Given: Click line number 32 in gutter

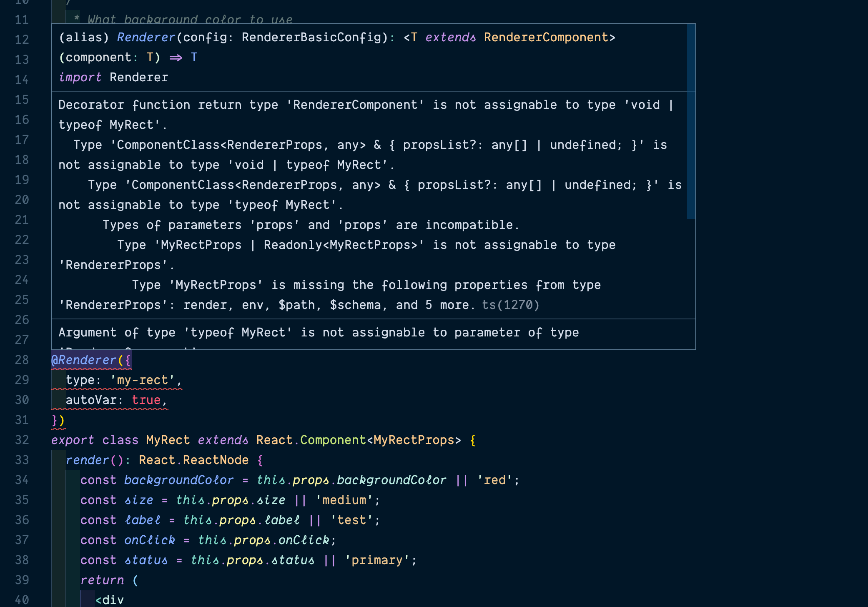Looking at the screenshot, I should click(x=22, y=440).
